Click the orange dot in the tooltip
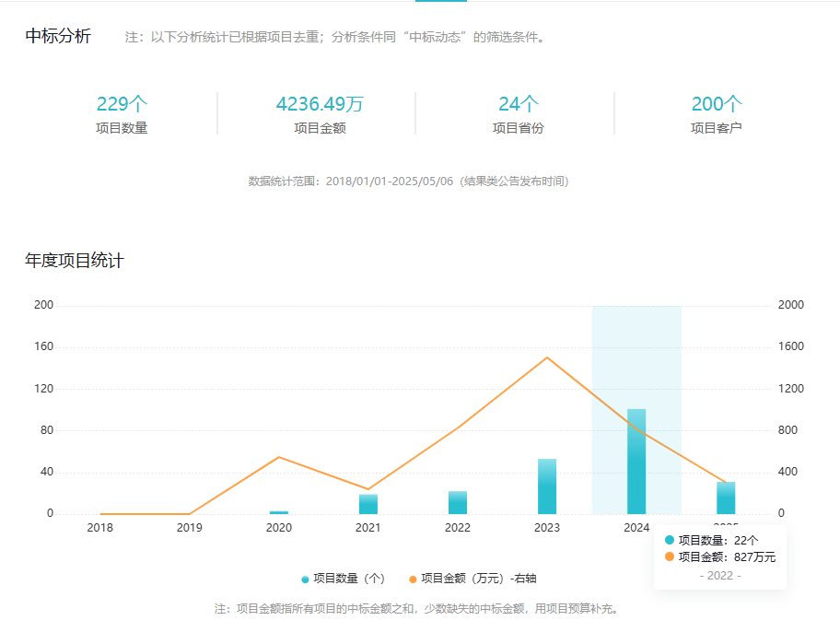The height and width of the screenshot is (644, 840). tap(670, 556)
